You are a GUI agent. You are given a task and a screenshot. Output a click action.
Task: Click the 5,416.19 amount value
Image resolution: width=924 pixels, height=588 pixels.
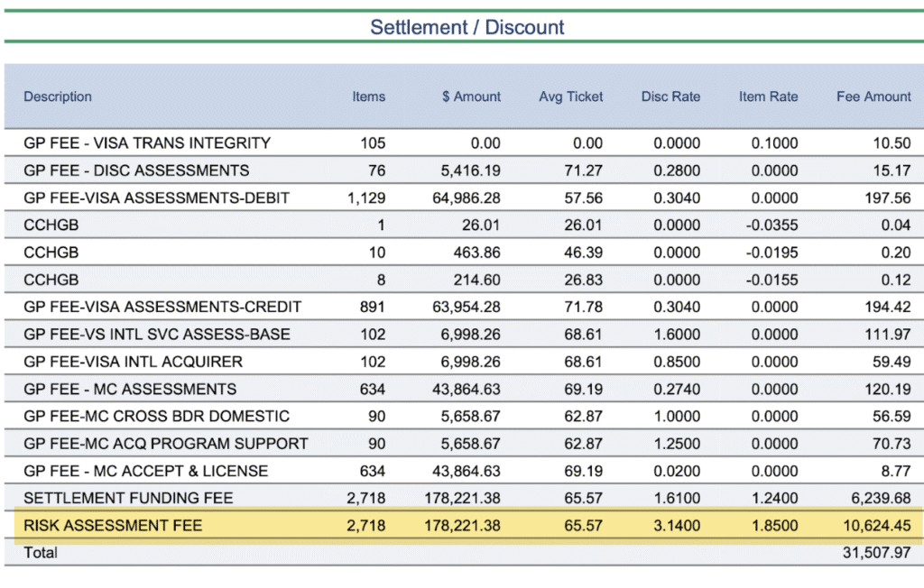(470, 170)
